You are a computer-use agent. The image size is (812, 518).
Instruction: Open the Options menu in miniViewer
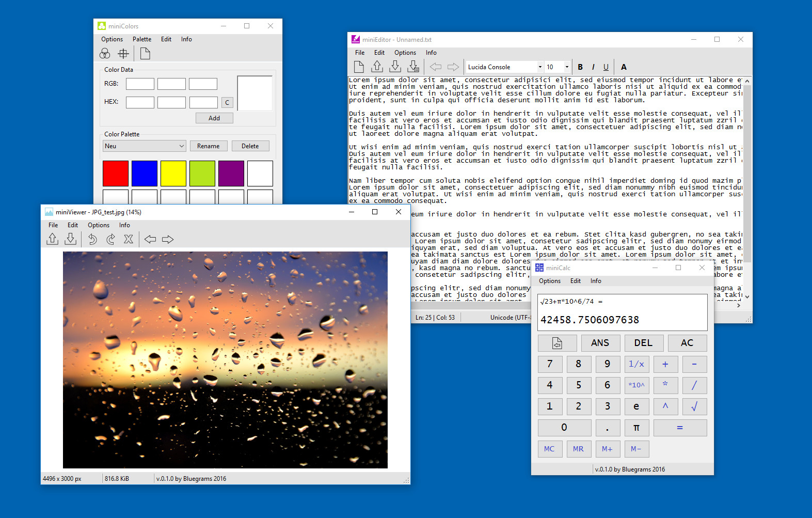pyautogui.click(x=99, y=225)
